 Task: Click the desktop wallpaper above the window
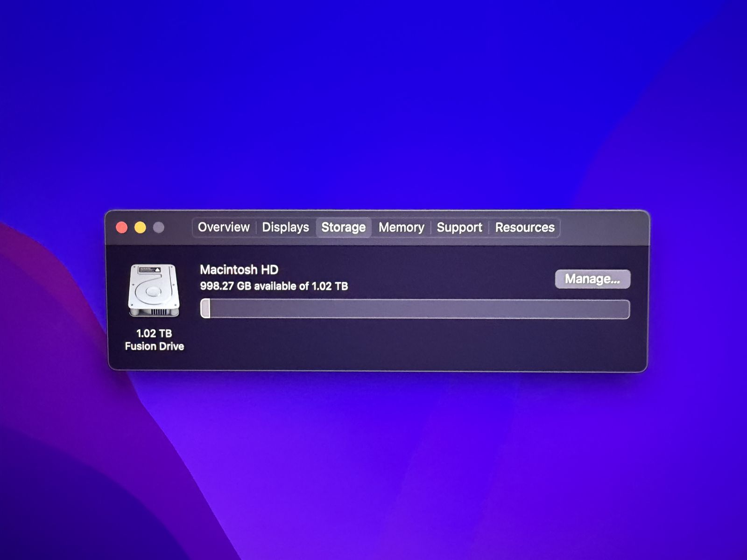373,117
